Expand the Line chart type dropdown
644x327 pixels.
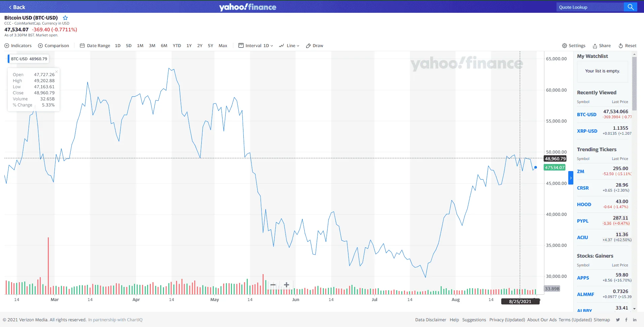click(x=289, y=46)
